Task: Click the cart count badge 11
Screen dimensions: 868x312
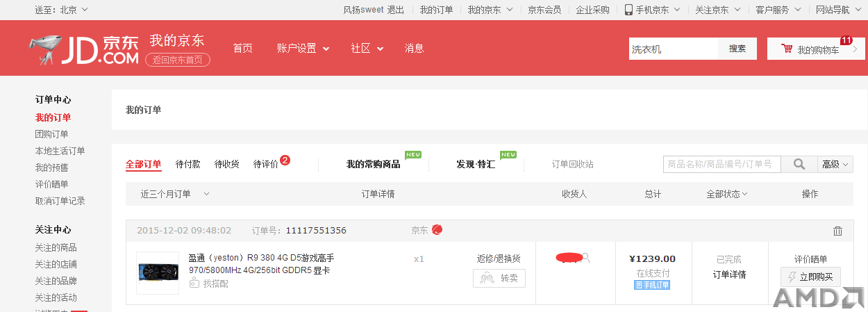Action: click(846, 40)
